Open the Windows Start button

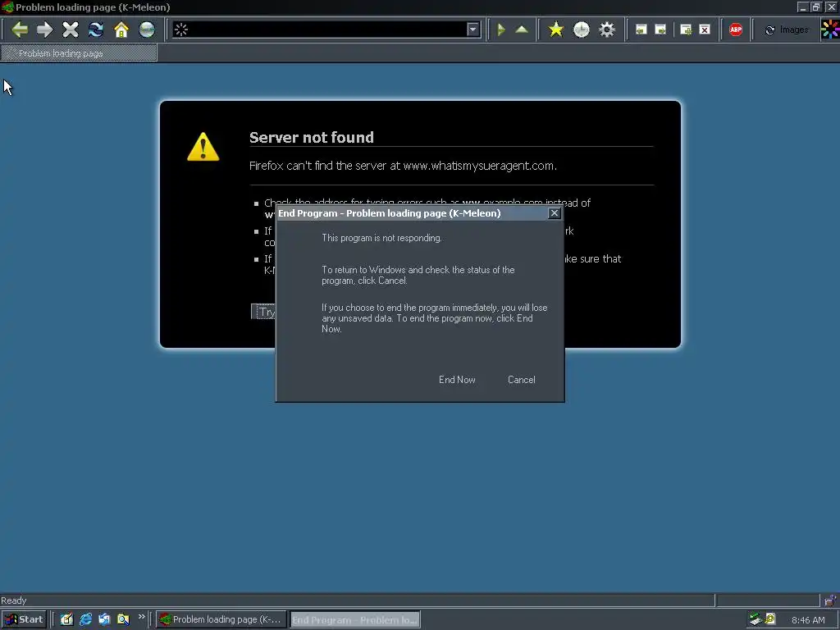(x=24, y=619)
